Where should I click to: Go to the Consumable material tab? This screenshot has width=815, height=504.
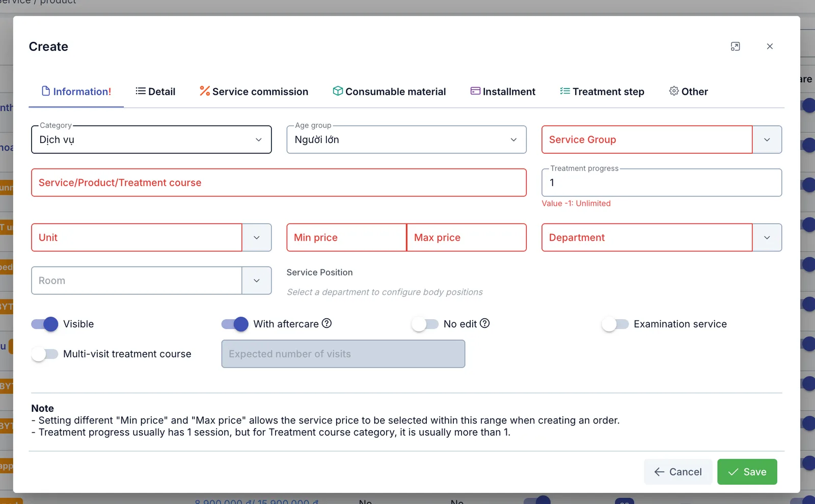click(389, 92)
